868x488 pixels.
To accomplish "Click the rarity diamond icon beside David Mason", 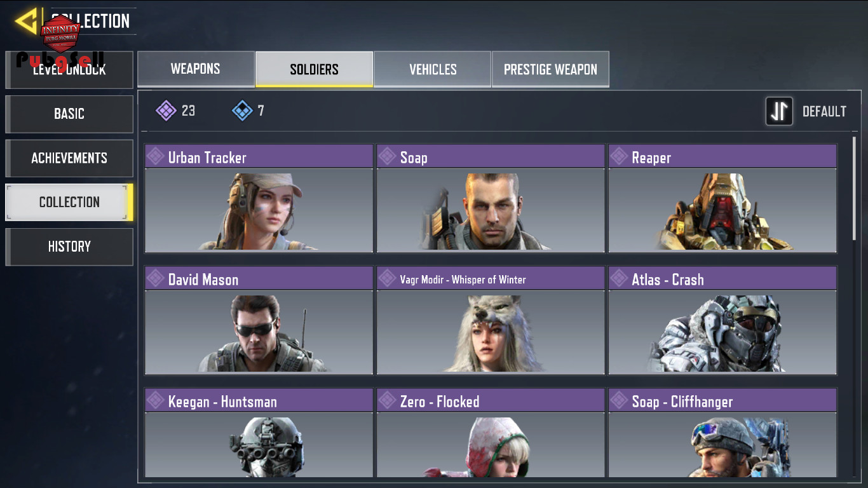I will coord(156,278).
